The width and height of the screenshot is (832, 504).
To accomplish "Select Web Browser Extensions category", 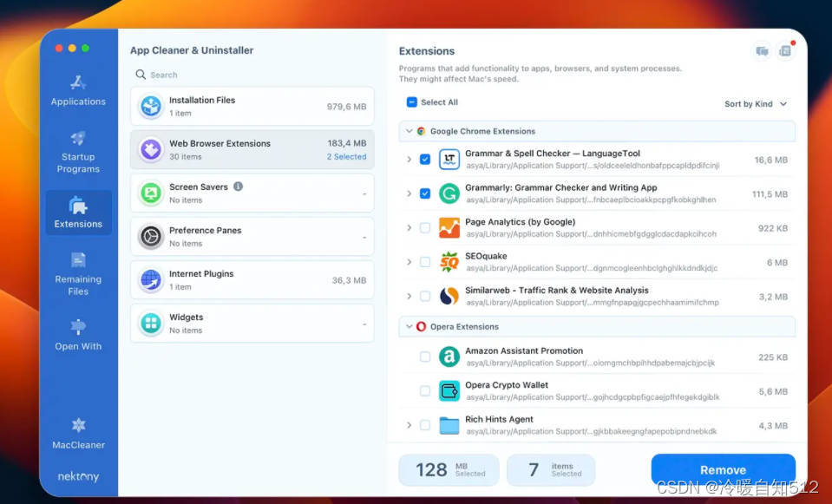I will click(x=252, y=149).
